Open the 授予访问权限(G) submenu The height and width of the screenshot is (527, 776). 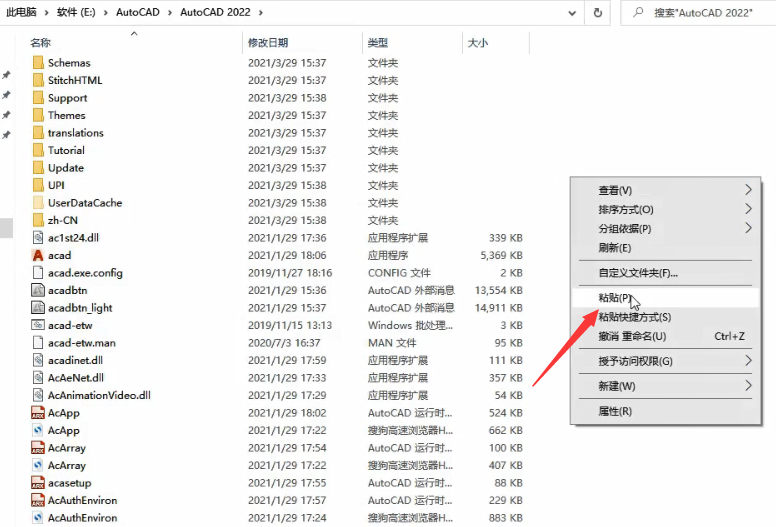(x=666, y=361)
